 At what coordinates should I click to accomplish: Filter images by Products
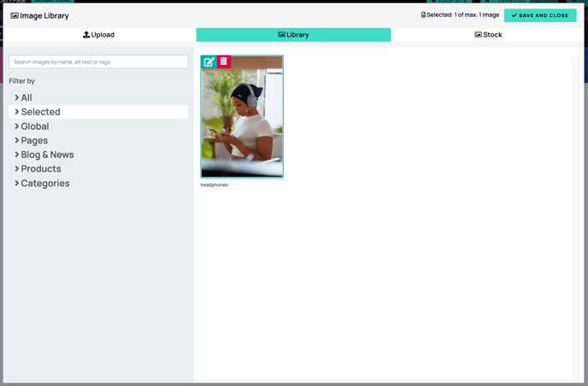tap(98, 169)
